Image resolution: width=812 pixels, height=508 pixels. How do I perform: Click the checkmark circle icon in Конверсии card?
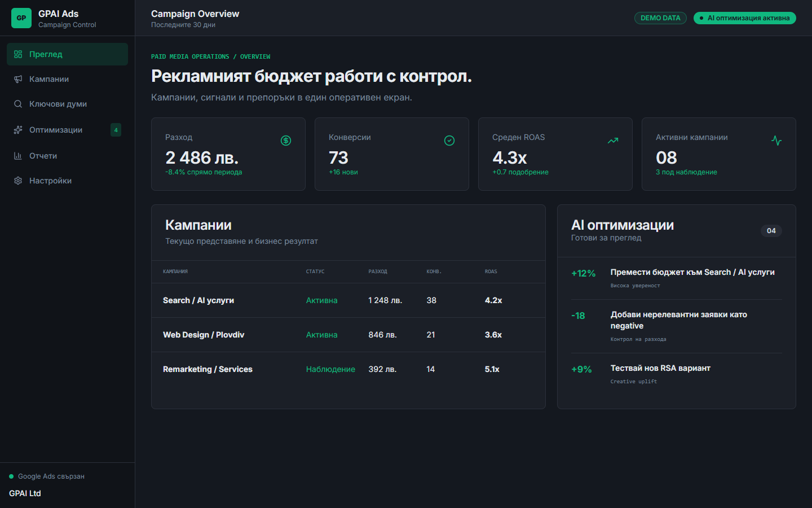[x=449, y=141]
